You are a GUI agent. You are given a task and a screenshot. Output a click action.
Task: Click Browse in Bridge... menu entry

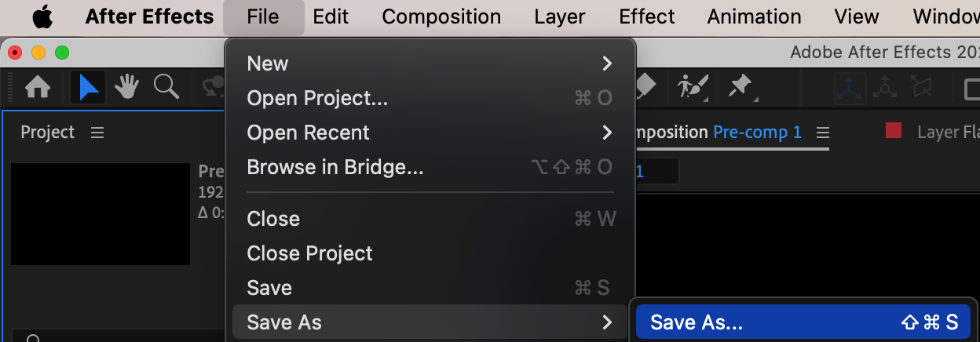click(430, 167)
